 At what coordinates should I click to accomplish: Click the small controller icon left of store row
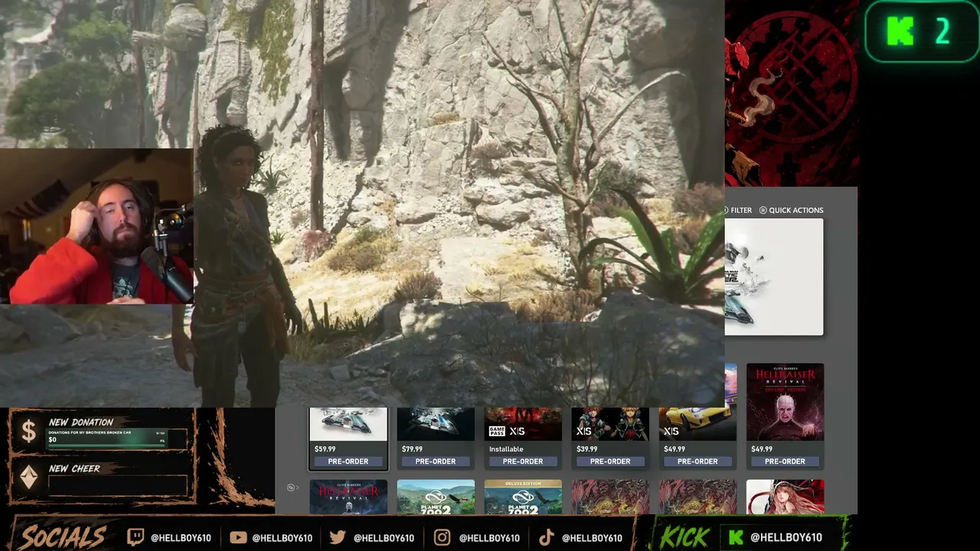pyautogui.click(x=291, y=487)
